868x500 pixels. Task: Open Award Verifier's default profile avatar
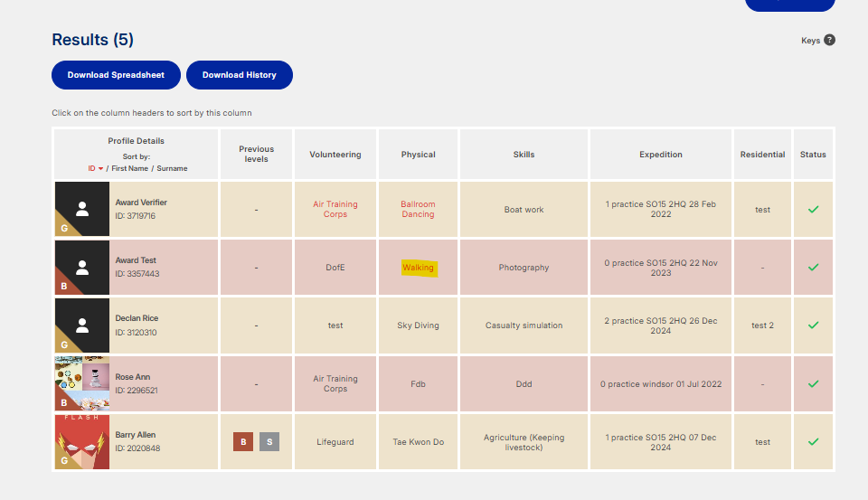pos(82,209)
